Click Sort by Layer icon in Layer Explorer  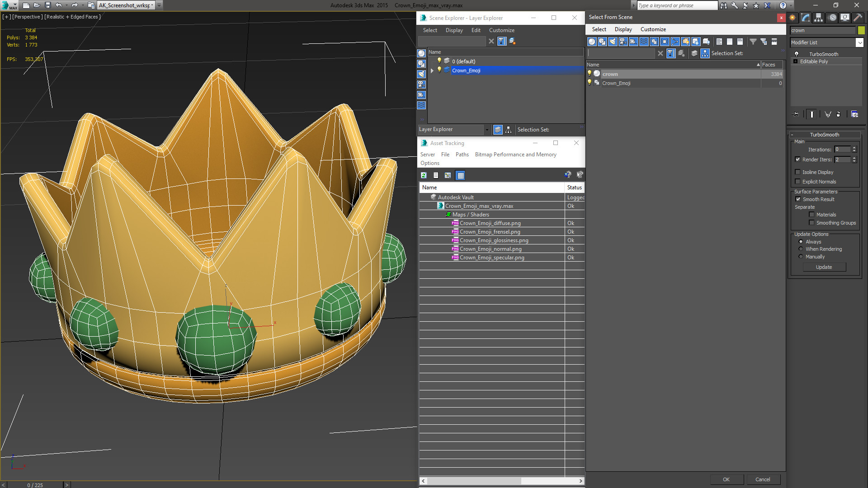tap(498, 130)
